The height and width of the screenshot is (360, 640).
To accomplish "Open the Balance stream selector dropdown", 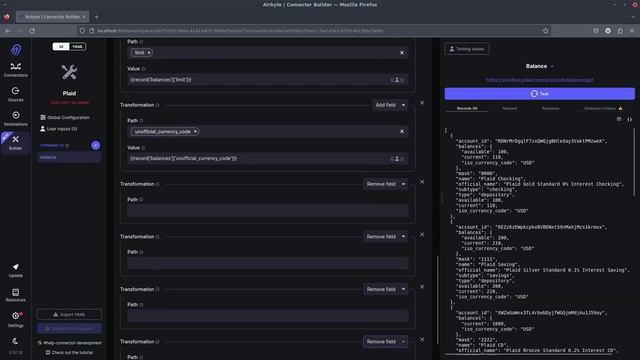I will [540, 66].
